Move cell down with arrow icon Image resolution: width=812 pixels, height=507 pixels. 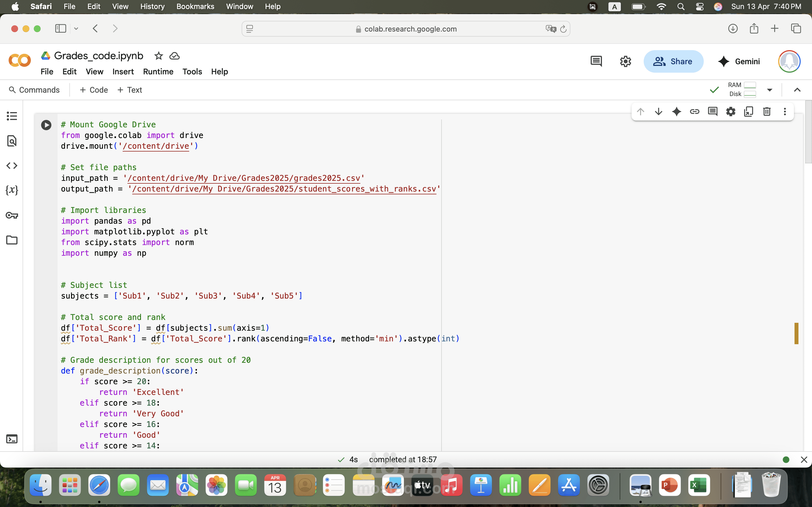[x=658, y=111]
